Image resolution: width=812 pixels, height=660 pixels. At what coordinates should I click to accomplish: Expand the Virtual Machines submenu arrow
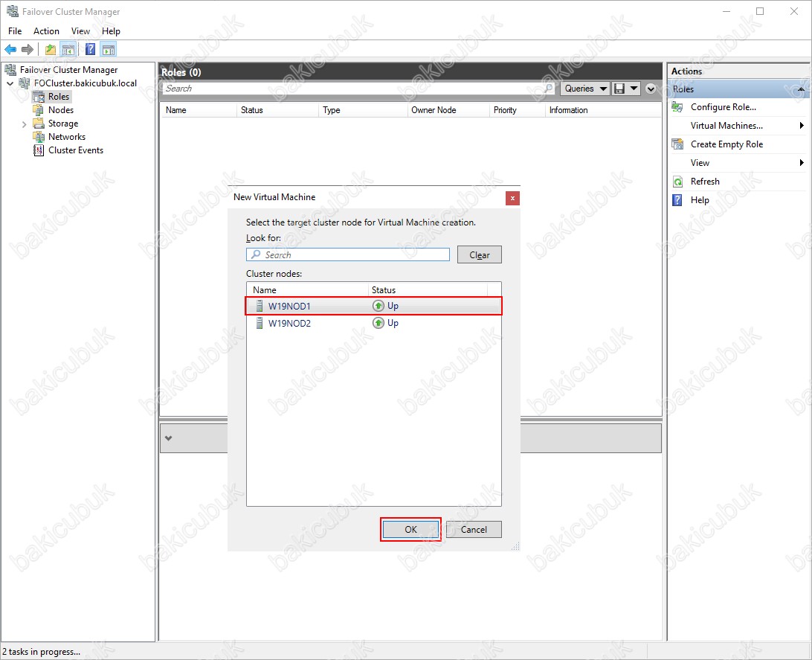coord(801,125)
